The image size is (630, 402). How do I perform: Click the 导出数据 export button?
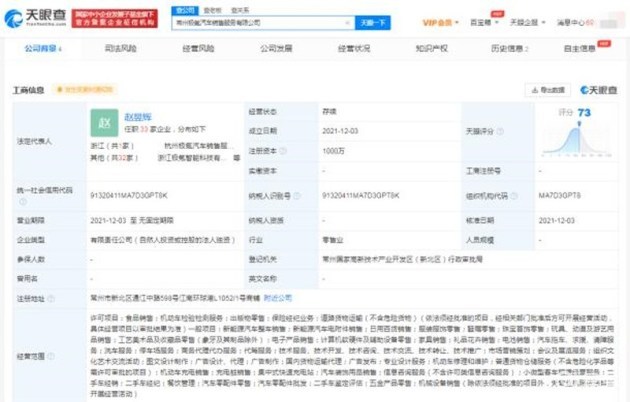tap(548, 90)
